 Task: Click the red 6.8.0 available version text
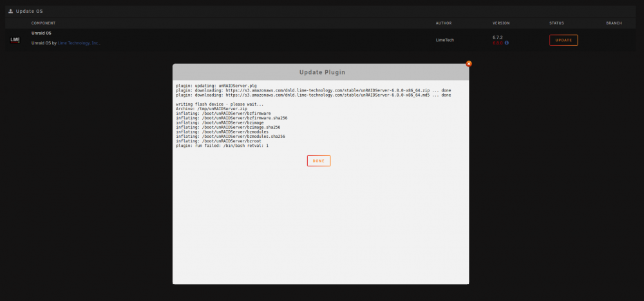(x=497, y=43)
